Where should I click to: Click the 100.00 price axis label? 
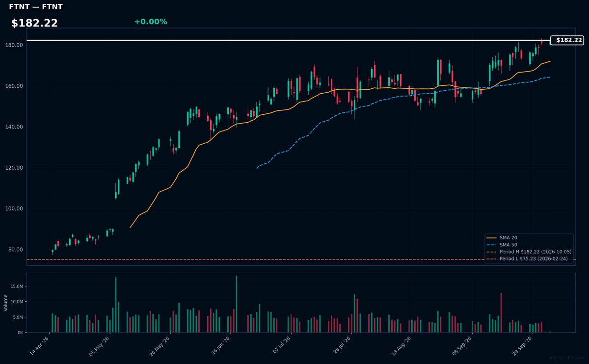(x=15, y=208)
